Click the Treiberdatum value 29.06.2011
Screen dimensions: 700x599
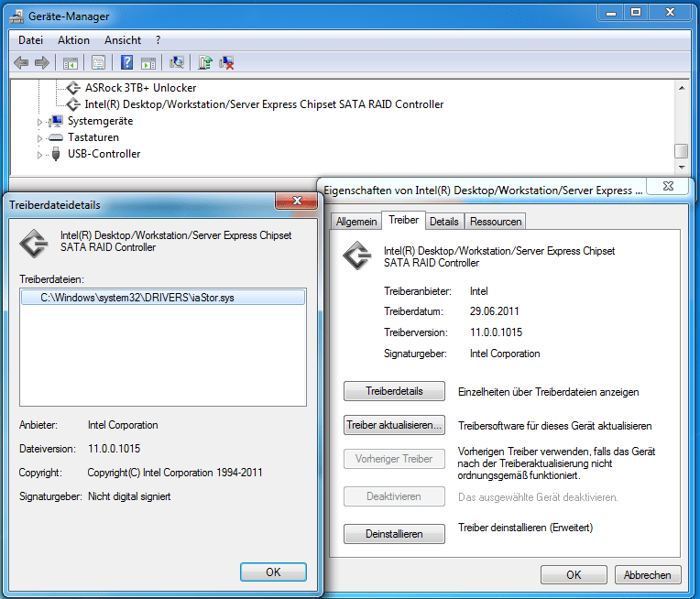(494, 311)
